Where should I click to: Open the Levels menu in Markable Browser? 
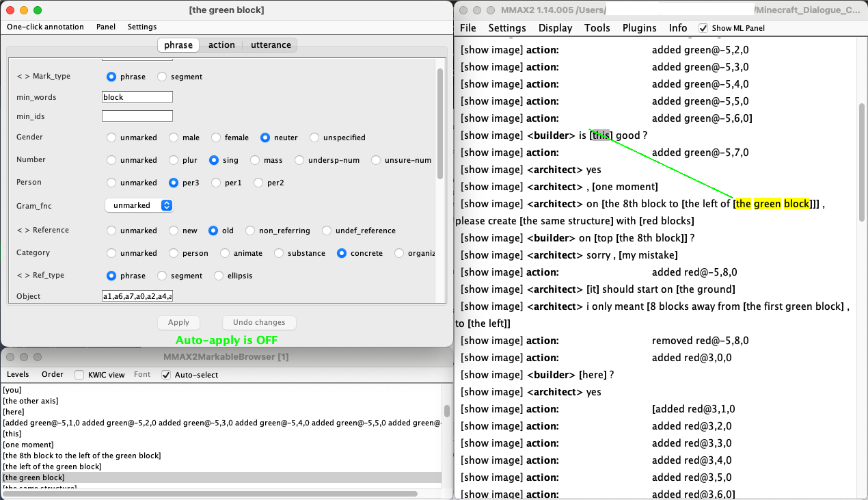point(18,374)
